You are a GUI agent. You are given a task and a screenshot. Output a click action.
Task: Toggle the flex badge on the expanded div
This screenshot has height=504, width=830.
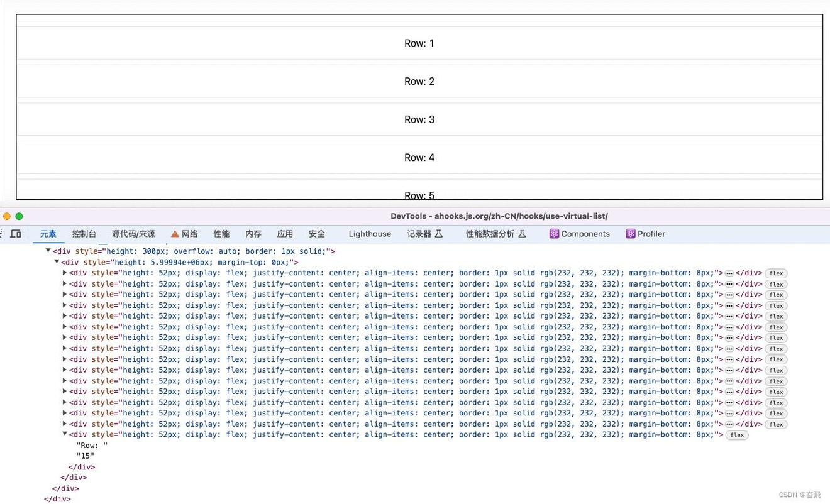(736, 435)
